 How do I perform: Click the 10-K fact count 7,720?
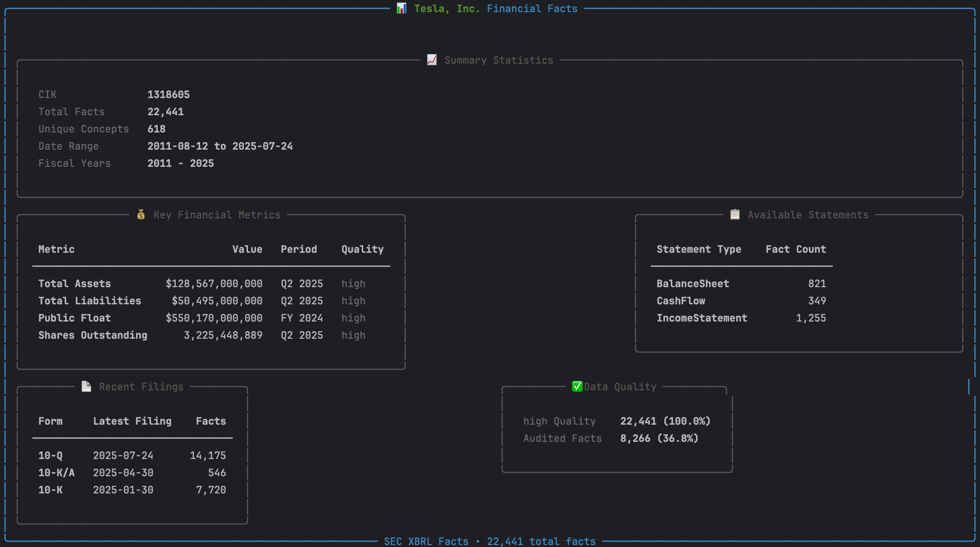pos(211,490)
